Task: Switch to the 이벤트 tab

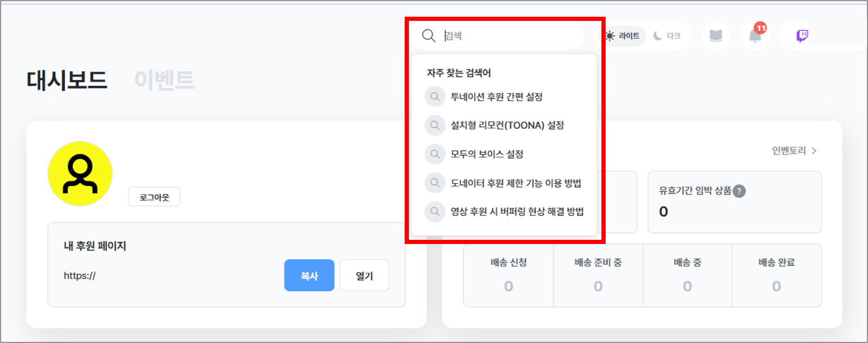Action: tap(164, 80)
